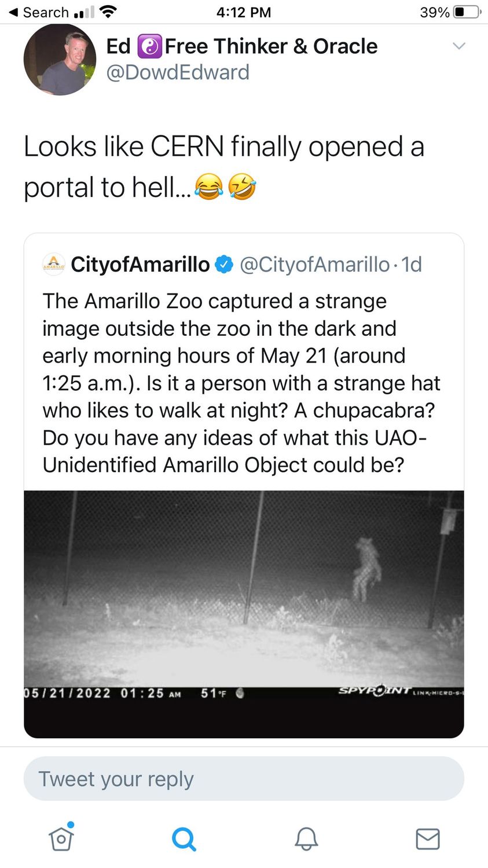Screen dimensions: 488x868
Task: Tap the yin-yang emoji in display name
Action: click(x=149, y=47)
